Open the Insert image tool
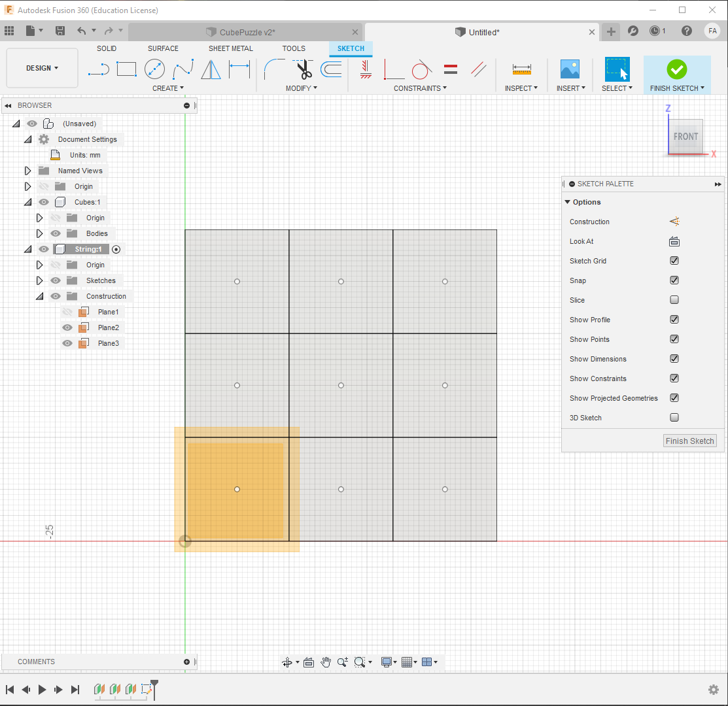This screenshot has width=728, height=706. 570,69
